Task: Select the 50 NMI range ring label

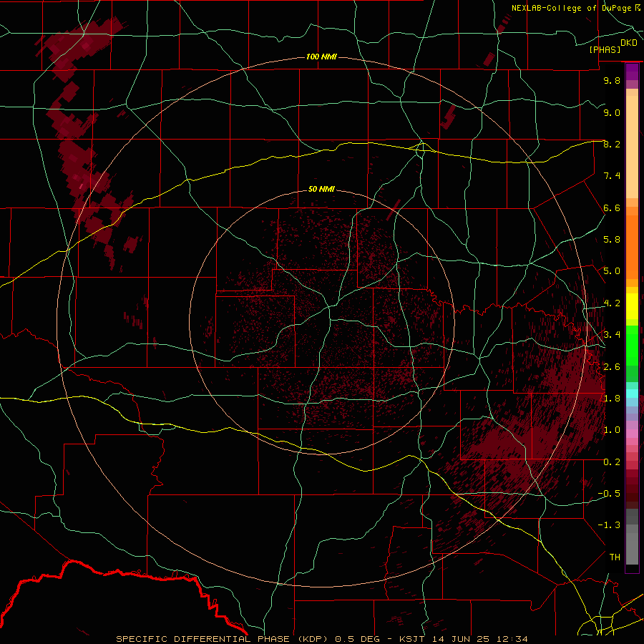Action: 321,189
